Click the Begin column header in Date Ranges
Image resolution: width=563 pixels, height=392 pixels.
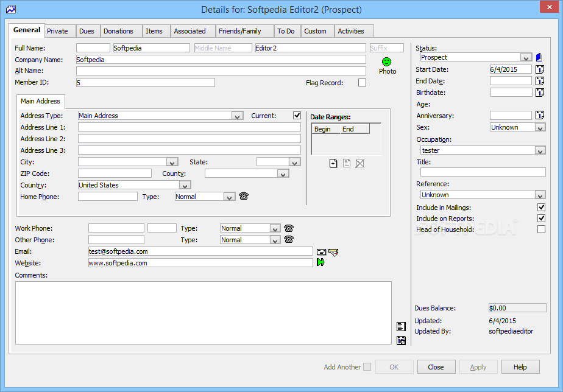pyautogui.click(x=325, y=129)
